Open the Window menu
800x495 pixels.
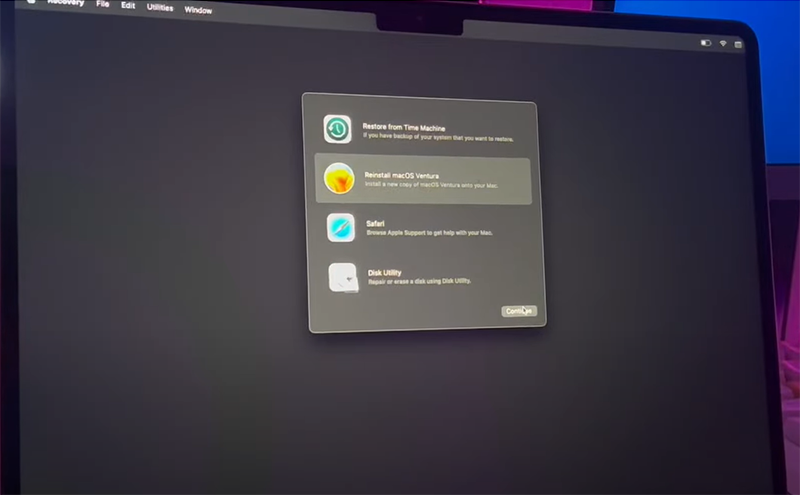click(198, 10)
